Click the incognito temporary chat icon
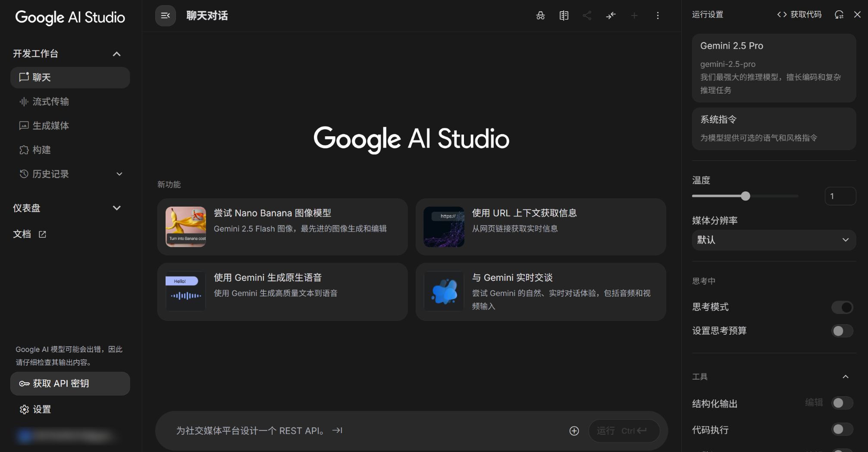The height and width of the screenshot is (452, 868). 540,16
